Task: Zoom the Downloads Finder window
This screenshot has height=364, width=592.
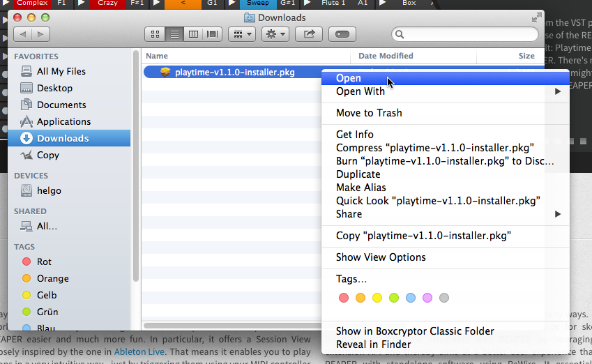Action: [45, 17]
